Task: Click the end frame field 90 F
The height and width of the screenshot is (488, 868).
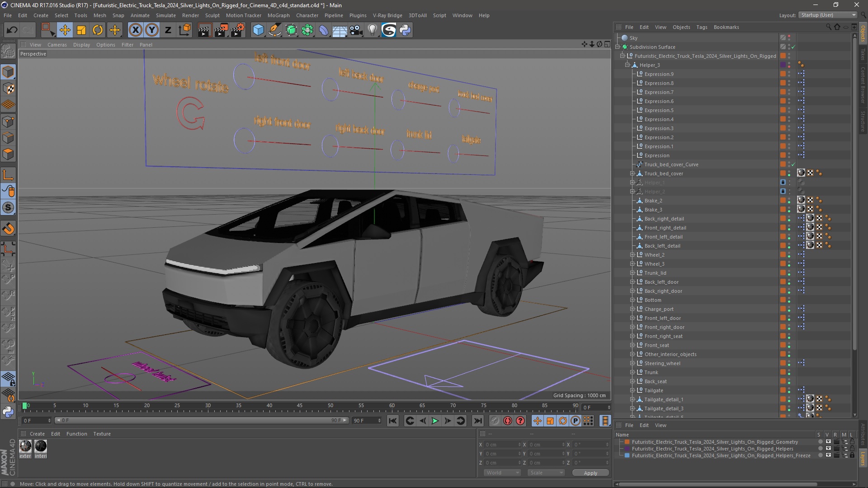Action: 367,421
